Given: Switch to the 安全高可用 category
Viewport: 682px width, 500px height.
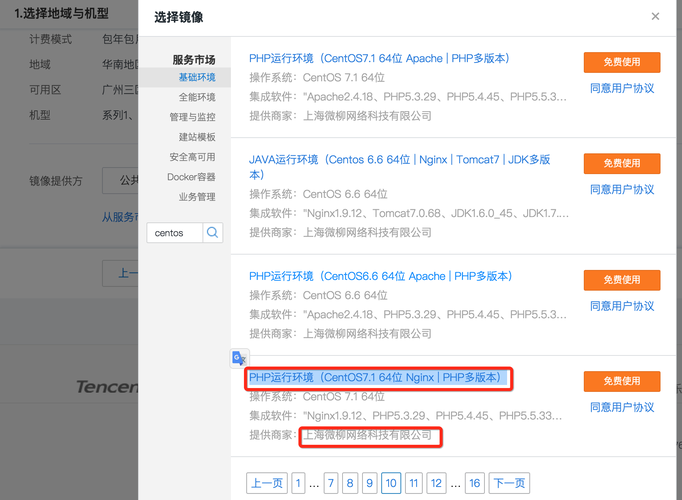Looking at the screenshot, I should [x=192, y=157].
